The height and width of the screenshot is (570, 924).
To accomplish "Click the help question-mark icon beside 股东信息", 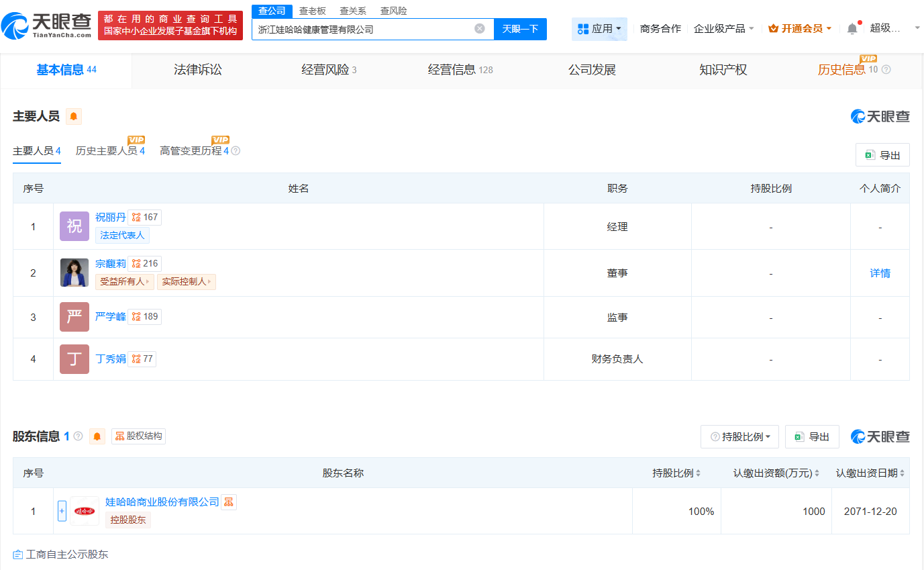I will [x=78, y=436].
